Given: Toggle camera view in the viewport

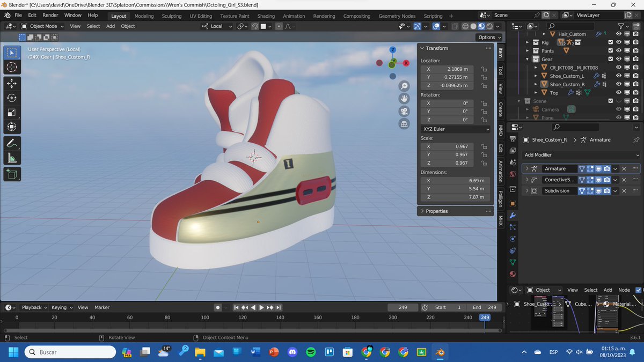Looking at the screenshot, I should coord(404,111).
